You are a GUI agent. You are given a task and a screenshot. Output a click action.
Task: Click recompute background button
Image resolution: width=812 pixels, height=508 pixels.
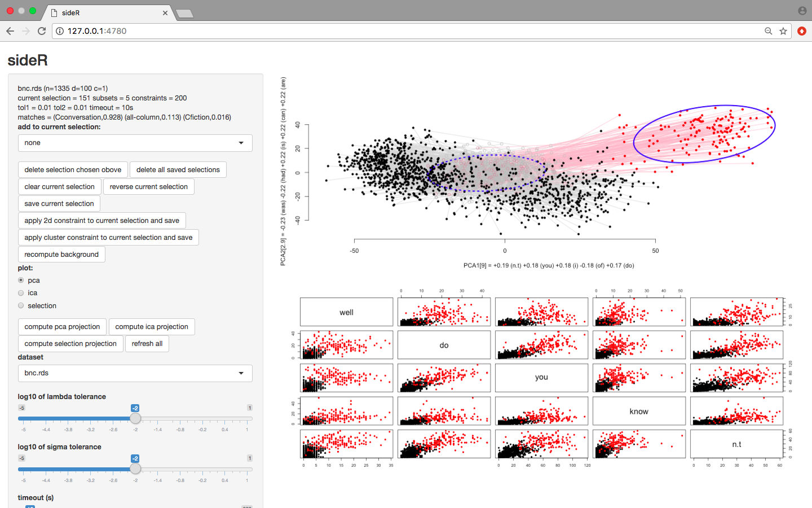[x=61, y=255]
